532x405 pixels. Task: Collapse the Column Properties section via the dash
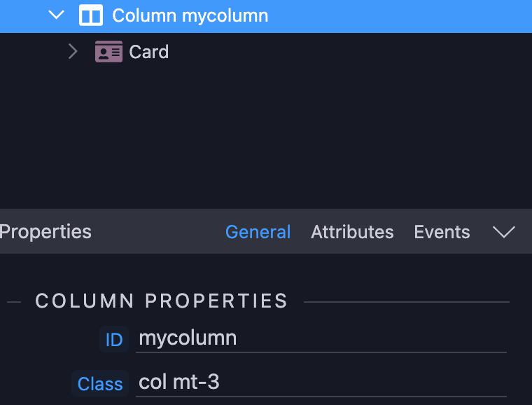(14, 301)
